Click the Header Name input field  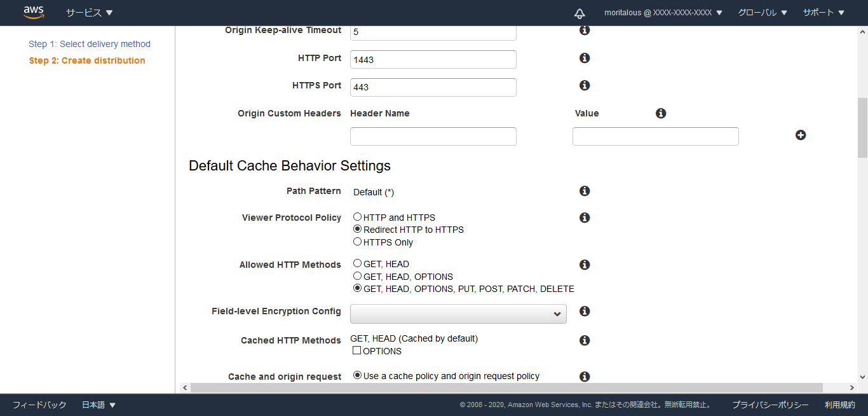[x=433, y=136]
